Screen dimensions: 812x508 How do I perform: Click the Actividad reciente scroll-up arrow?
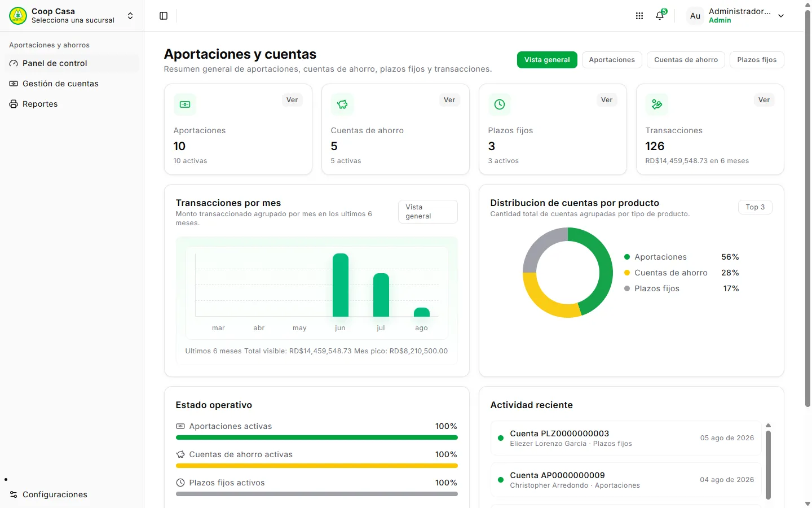tap(768, 426)
